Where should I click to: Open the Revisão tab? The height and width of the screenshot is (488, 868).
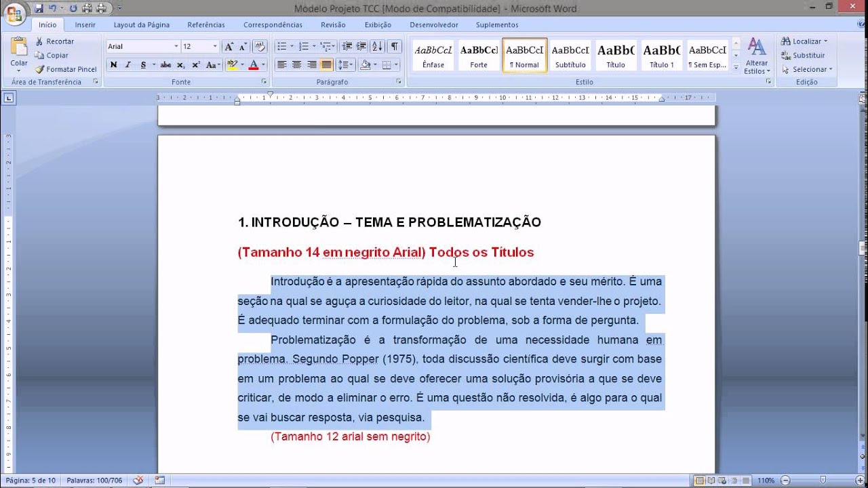pos(333,25)
